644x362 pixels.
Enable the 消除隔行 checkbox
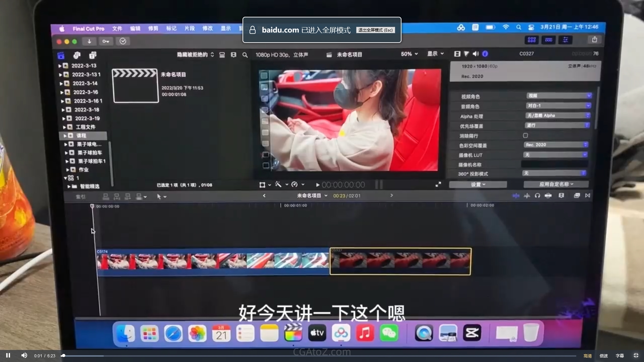pyautogui.click(x=525, y=135)
